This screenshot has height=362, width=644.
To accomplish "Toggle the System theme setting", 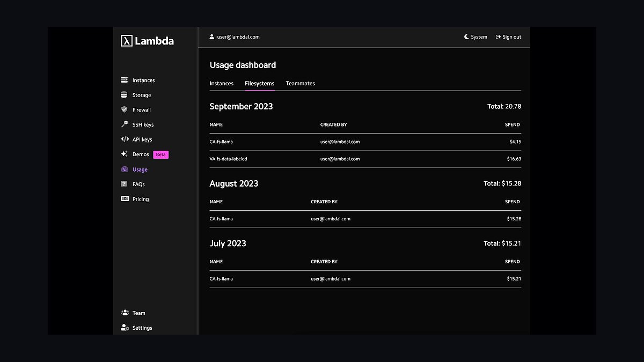I will coord(475,37).
